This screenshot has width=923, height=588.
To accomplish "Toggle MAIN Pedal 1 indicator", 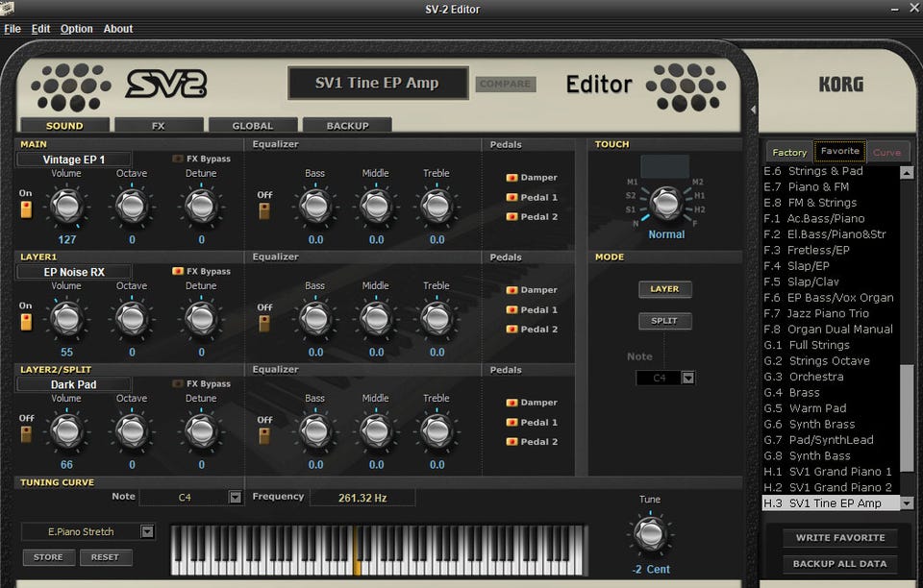I will pos(511,198).
